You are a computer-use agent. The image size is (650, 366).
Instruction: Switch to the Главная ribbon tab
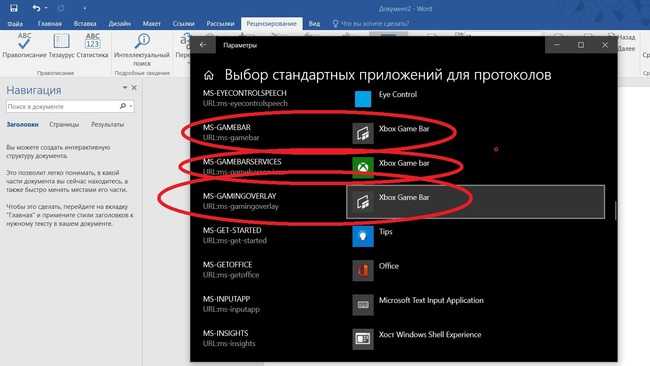pyautogui.click(x=50, y=24)
